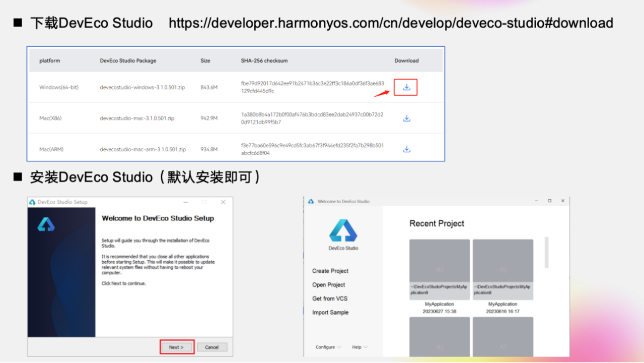Viewport: 644px width, 363px height.
Task: Minimize the DevEco Studio Setup window
Action: click(x=186, y=202)
